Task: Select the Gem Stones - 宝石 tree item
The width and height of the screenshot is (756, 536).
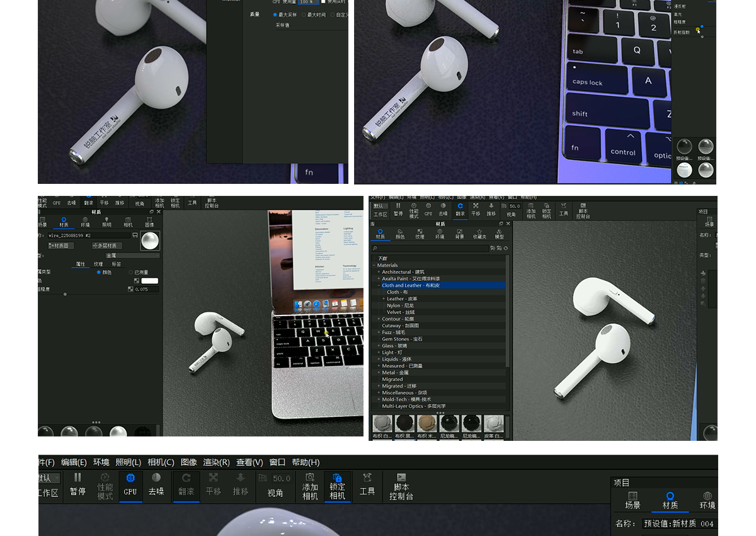Action: [x=402, y=339]
